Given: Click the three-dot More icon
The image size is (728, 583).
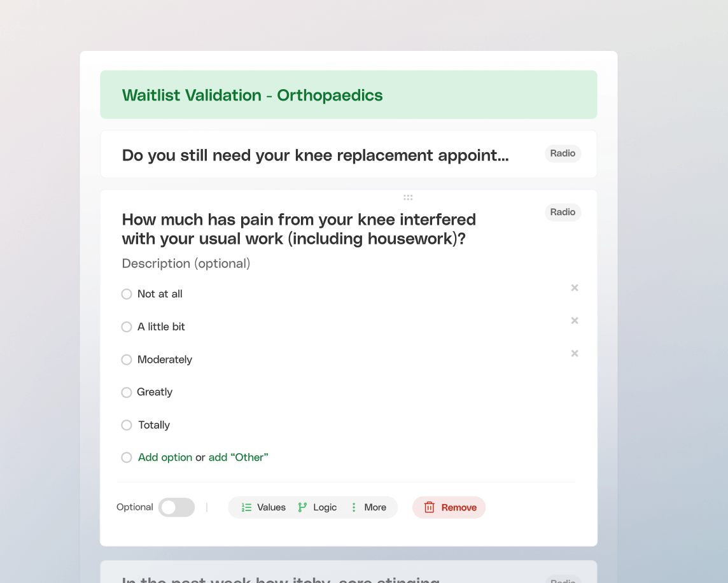Looking at the screenshot, I should [x=354, y=507].
